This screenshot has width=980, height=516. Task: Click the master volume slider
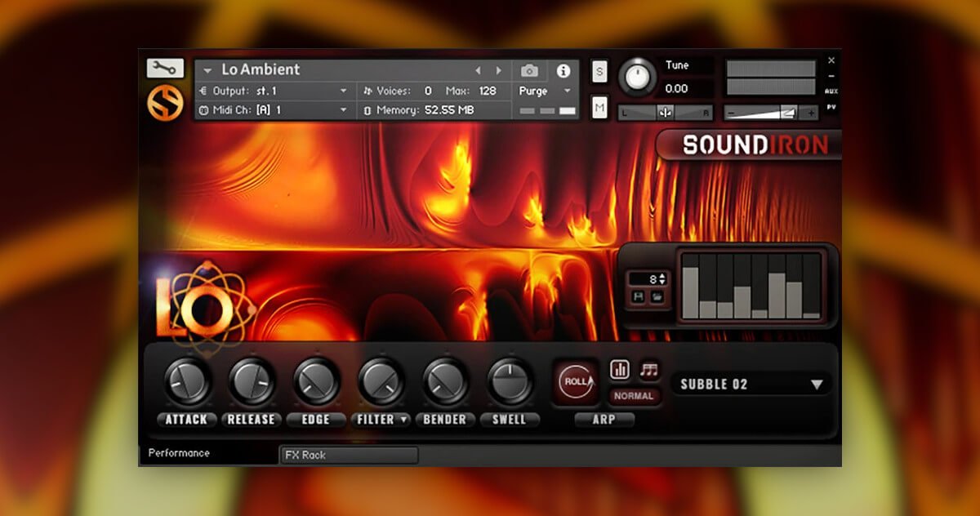click(x=771, y=113)
